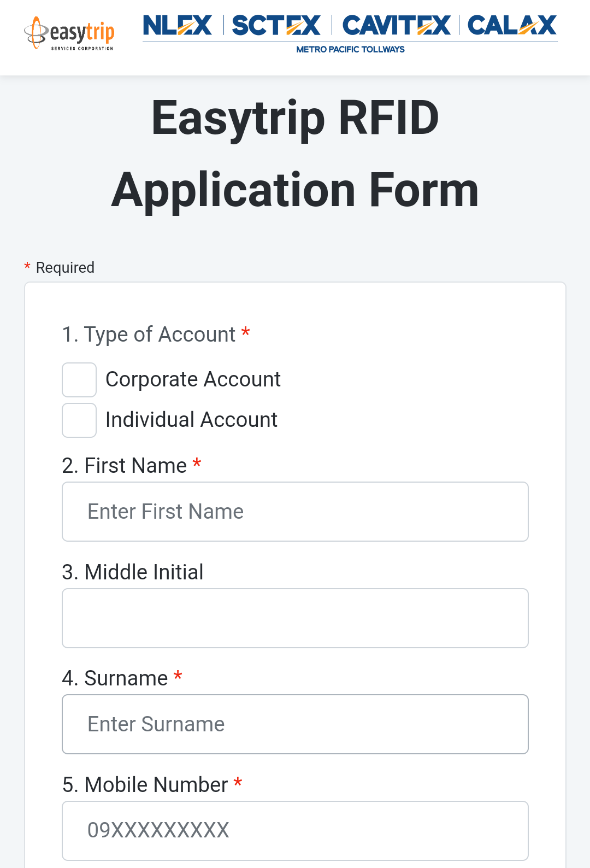Screen dimensions: 590x868
Task: Focus the Enter Surname field
Action: [x=295, y=724]
